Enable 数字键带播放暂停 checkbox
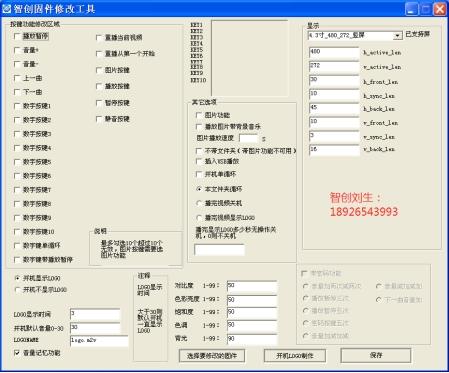 [17, 260]
